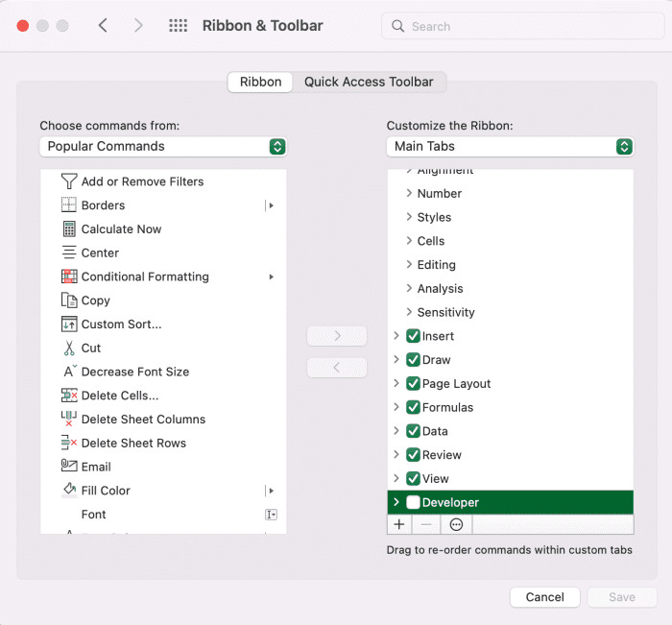Open the Main Tabs dropdown
The height and width of the screenshot is (625, 672).
click(x=510, y=147)
